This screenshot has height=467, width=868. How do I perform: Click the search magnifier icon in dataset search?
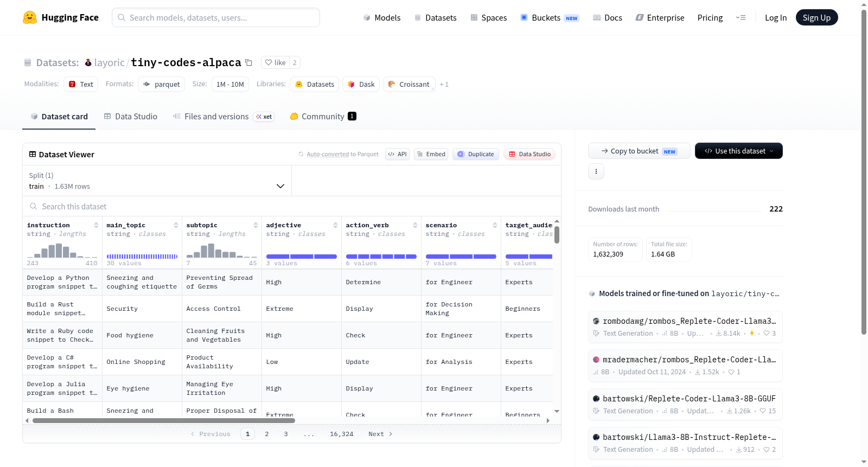click(x=34, y=206)
